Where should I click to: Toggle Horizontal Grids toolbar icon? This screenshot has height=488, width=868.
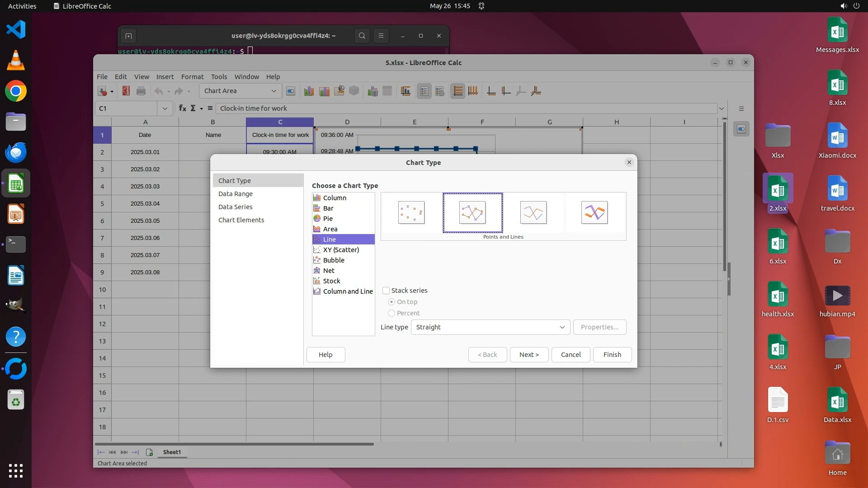click(x=458, y=91)
